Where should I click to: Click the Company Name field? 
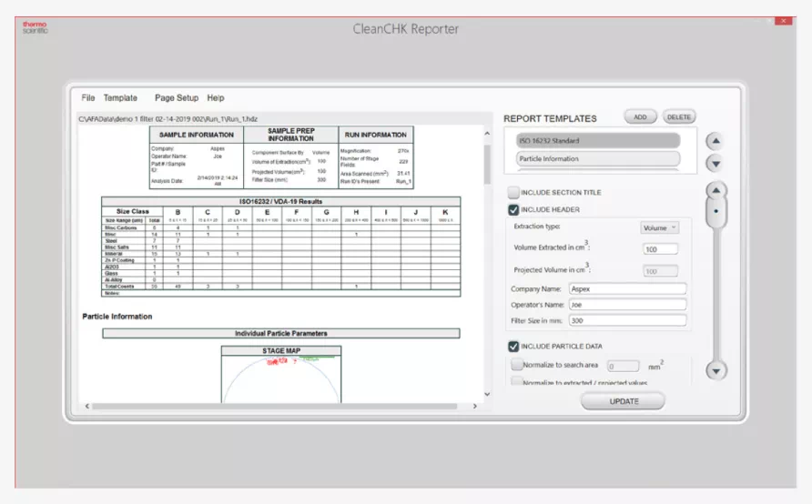click(x=627, y=288)
